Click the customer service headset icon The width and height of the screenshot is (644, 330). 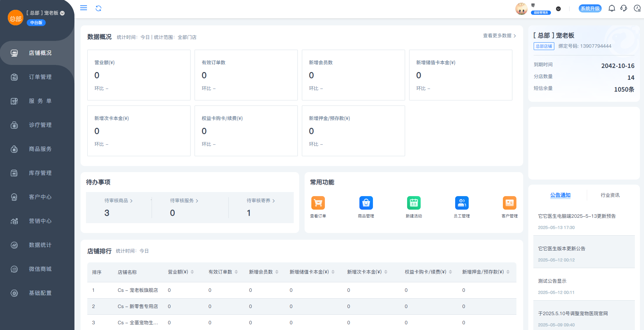click(x=624, y=8)
